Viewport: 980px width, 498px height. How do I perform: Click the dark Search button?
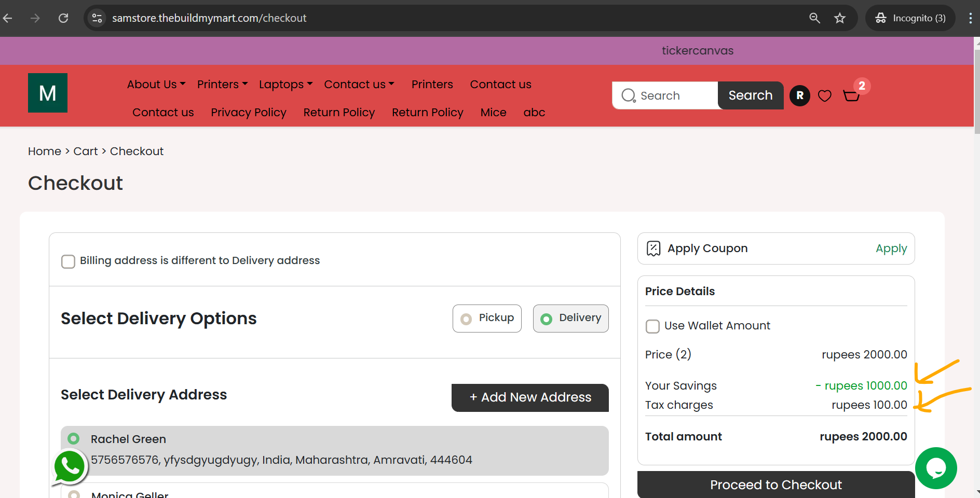click(751, 95)
